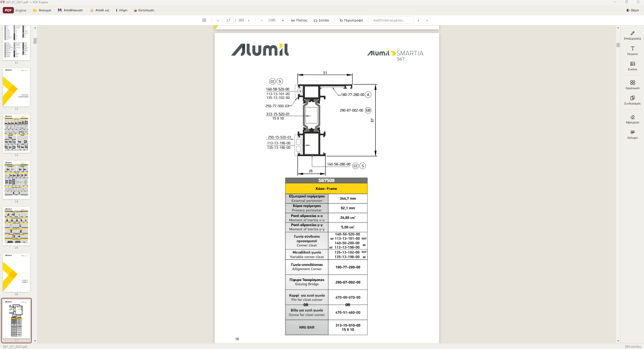
Task: Select the Κείμενο text tool
Action: (x=632, y=51)
